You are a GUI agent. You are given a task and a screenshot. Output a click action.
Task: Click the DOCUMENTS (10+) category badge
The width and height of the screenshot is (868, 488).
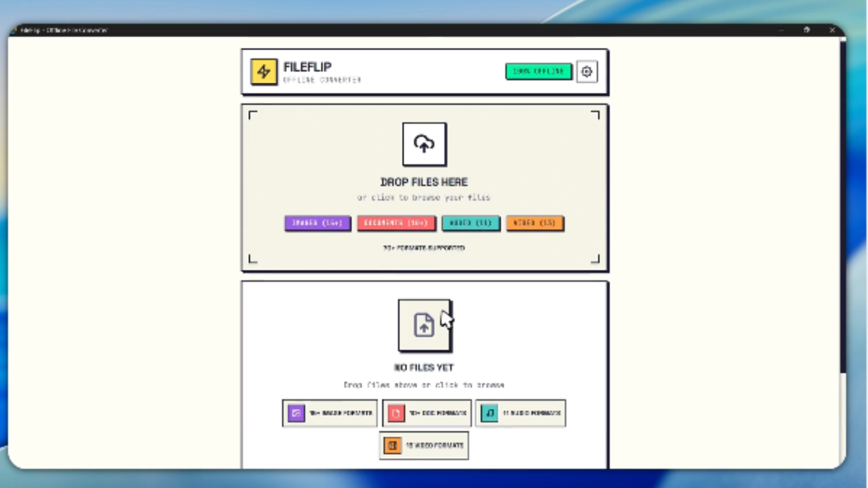pos(396,223)
